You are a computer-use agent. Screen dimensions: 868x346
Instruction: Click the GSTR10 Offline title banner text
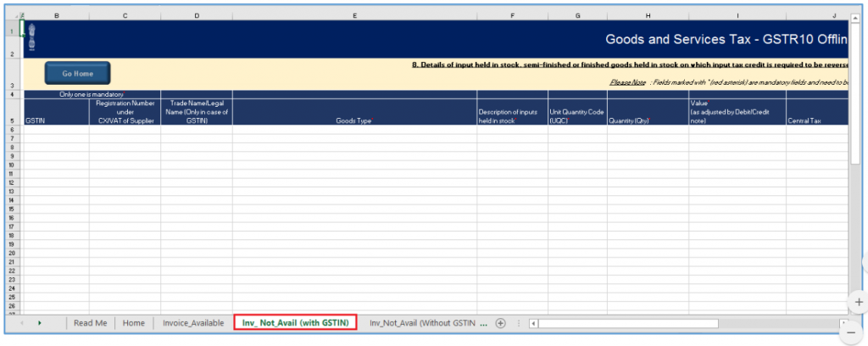(x=726, y=39)
